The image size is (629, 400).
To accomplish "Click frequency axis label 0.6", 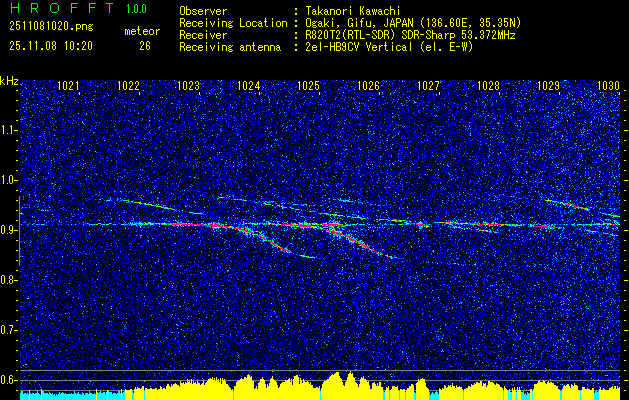I will click(x=9, y=380).
